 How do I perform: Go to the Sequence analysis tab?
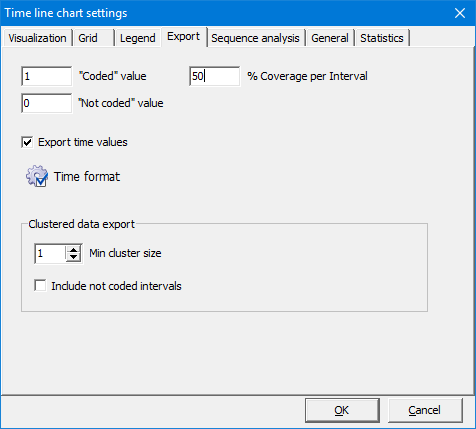pos(255,38)
